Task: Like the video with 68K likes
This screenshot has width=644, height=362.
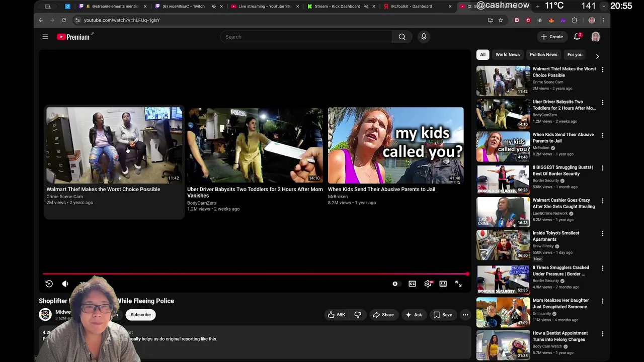Action: (337, 315)
